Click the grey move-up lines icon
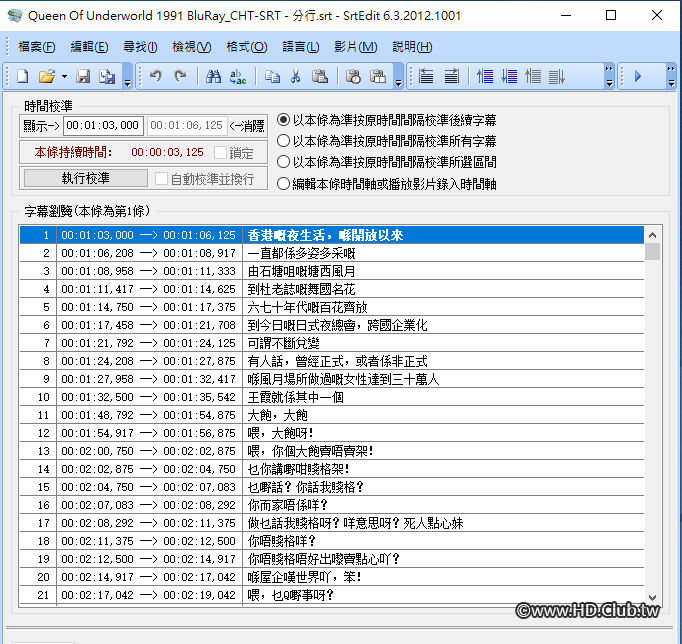 click(x=533, y=77)
